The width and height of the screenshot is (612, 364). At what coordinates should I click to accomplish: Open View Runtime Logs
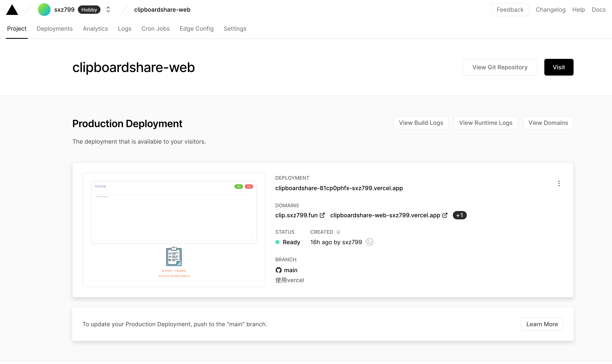click(486, 123)
